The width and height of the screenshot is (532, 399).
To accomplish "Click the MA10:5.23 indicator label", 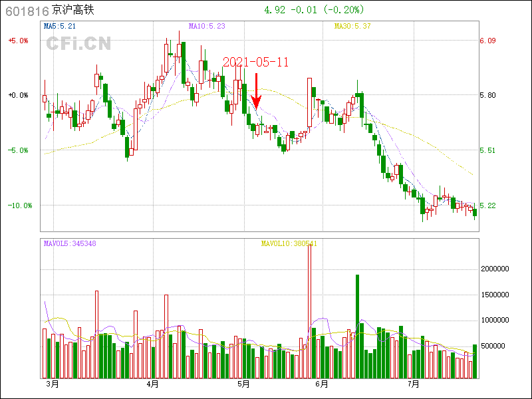I will coord(207,27).
